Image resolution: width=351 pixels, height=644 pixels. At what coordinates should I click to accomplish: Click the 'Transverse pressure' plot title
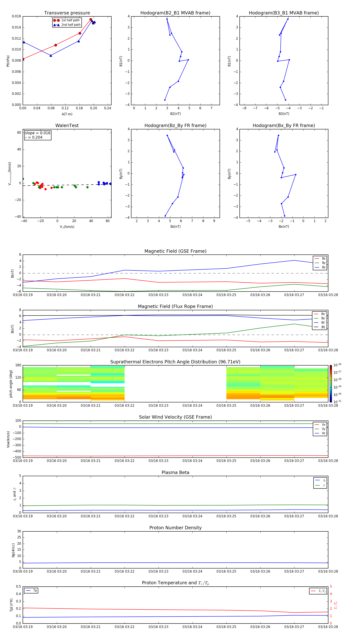click(67, 13)
